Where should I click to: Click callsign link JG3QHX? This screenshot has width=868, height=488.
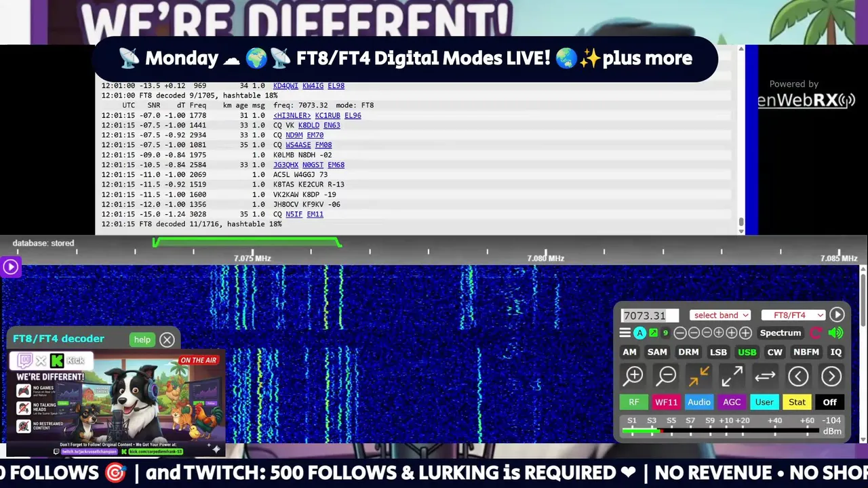pos(285,165)
